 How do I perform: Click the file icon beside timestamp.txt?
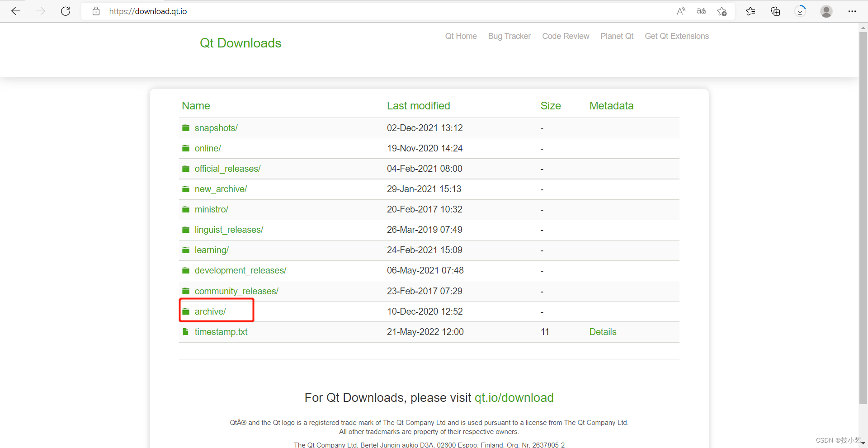(185, 332)
